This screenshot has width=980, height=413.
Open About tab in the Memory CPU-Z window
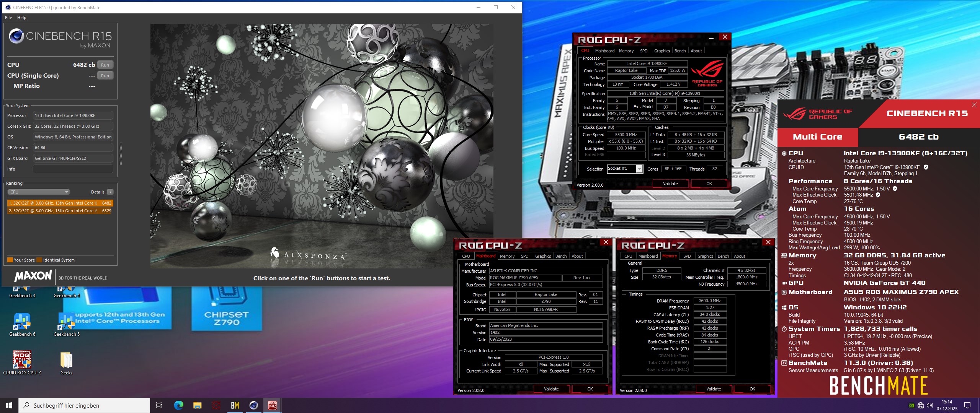point(739,256)
